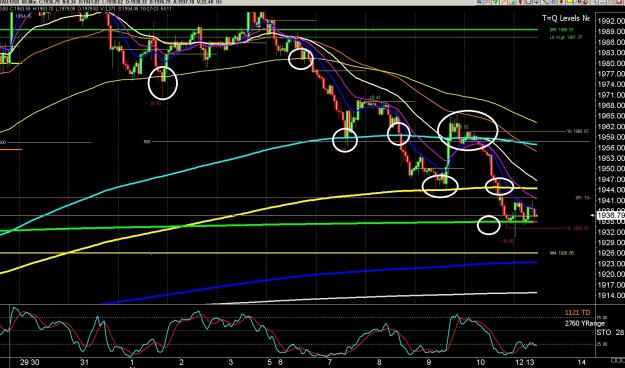Screen dimensions: 625x368
Task: Click the current price marker 1936.79
Action: point(611,216)
